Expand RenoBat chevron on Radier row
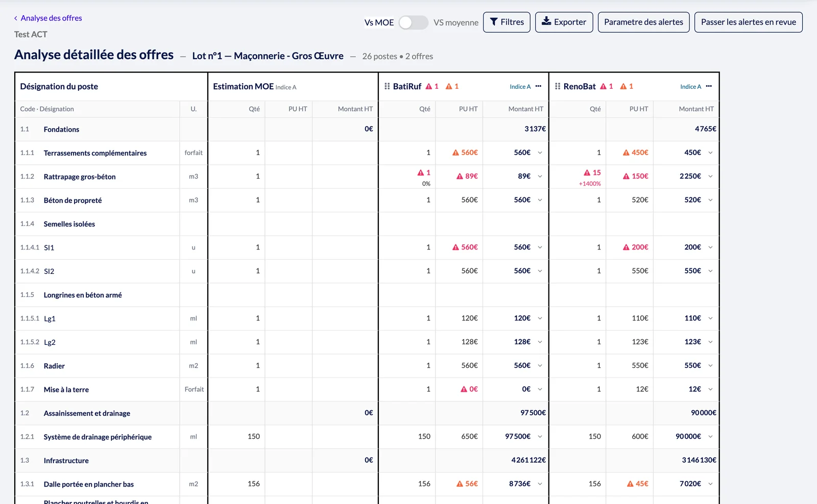Screen dimensions: 817x504 pyautogui.click(x=710, y=365)
